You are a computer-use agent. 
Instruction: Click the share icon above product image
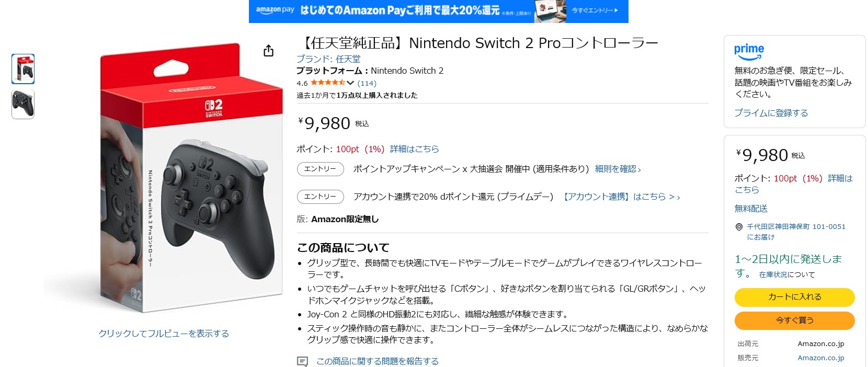click(268, 51)
